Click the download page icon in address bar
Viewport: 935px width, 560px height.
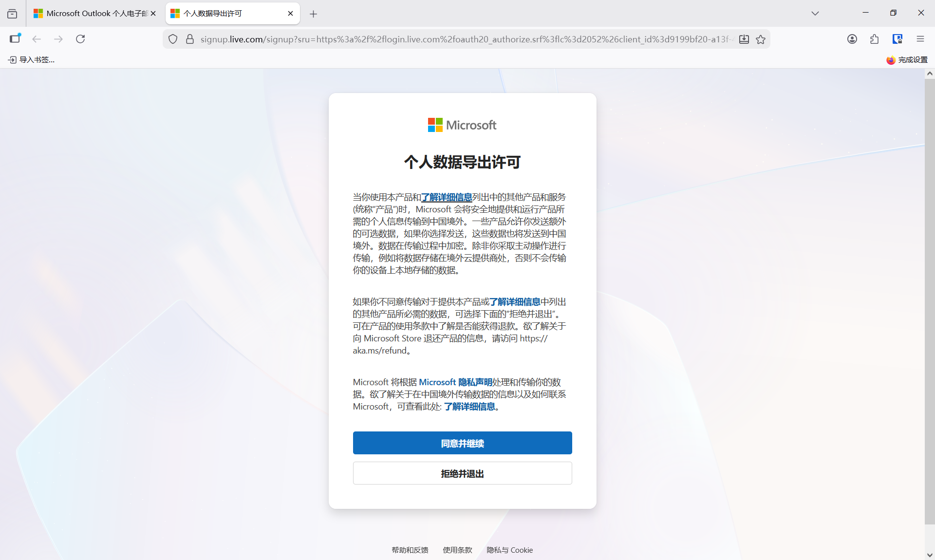pos(744,39)
